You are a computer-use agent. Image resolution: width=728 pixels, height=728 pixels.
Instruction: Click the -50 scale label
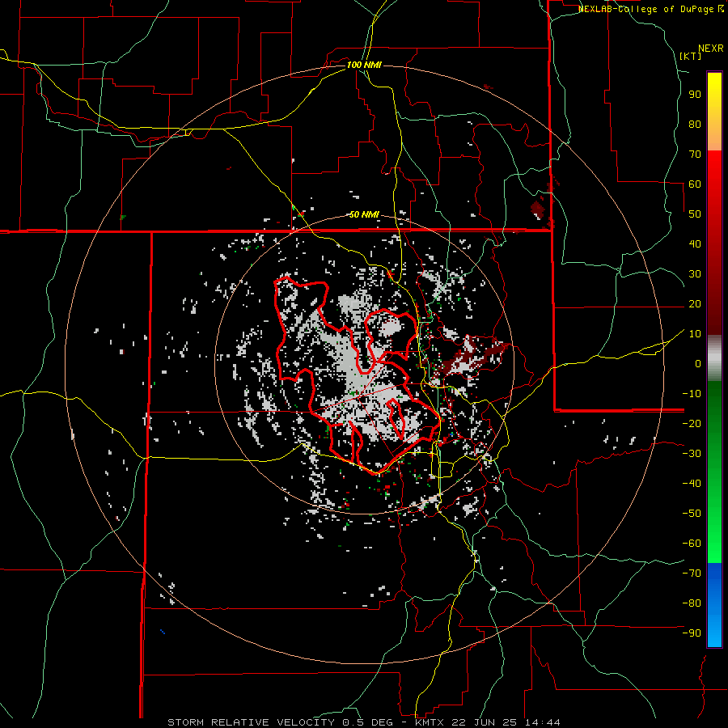[x=692, y=514]
